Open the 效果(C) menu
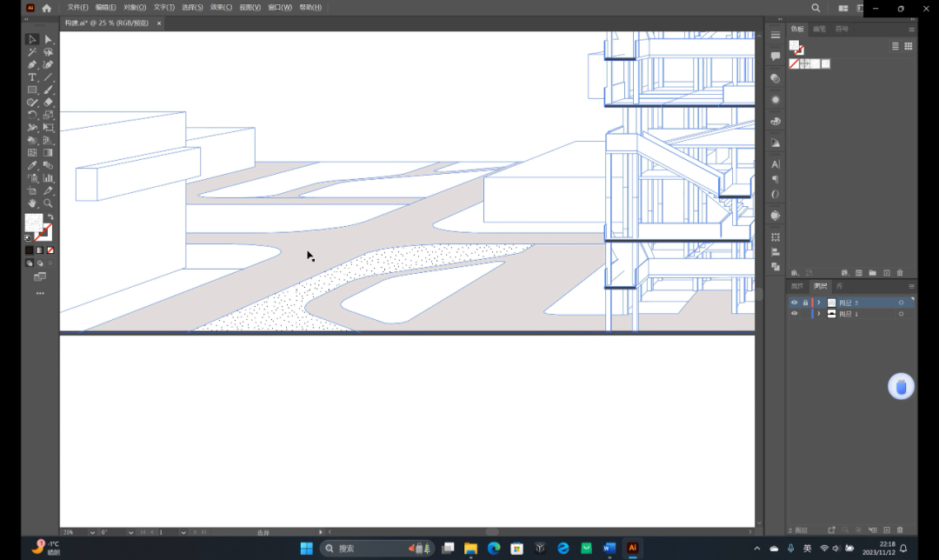This screenshot has width=939, height=560. click(x=221, y=7)
